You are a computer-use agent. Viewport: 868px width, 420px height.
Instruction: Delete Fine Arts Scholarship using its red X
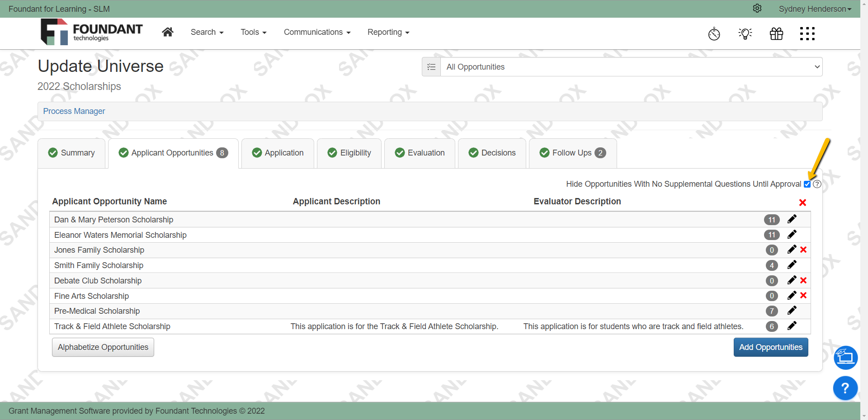[x=804, y=296]
